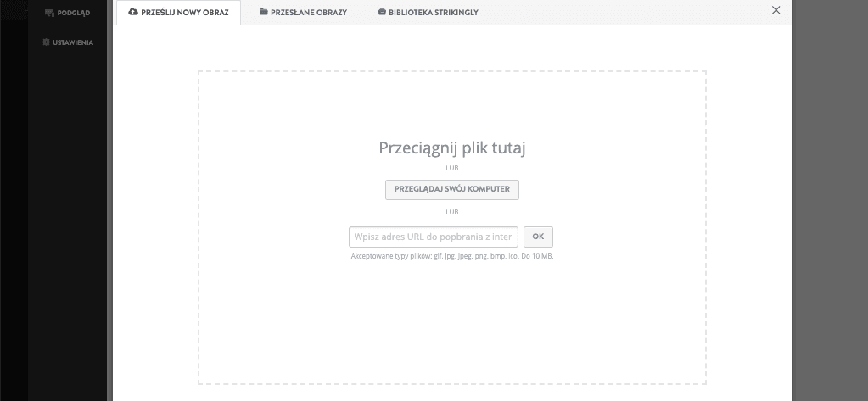Click the Ustawienia gear icon
Image resolution: width=868 pixels, height=401 pixels.
tap(47, 42)
